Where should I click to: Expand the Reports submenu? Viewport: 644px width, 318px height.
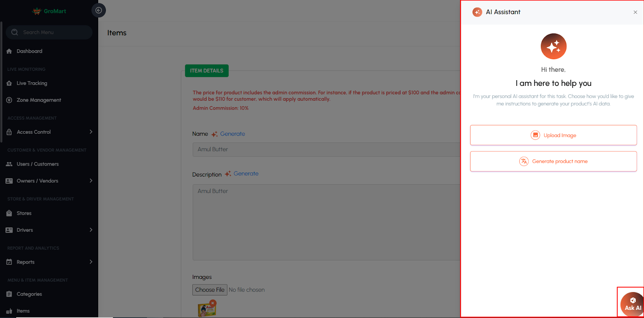pyautogui.click(x=91, y=262)
